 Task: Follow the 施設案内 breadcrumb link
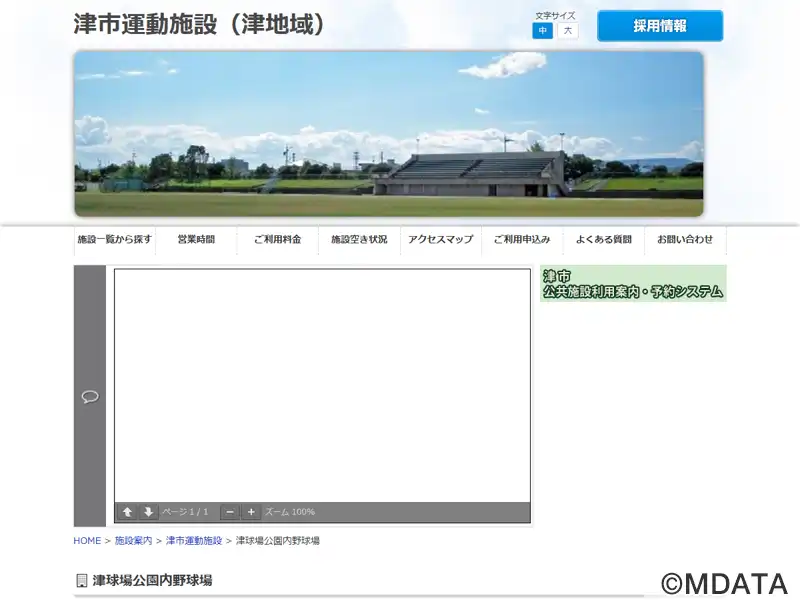(x=133, y=541)
